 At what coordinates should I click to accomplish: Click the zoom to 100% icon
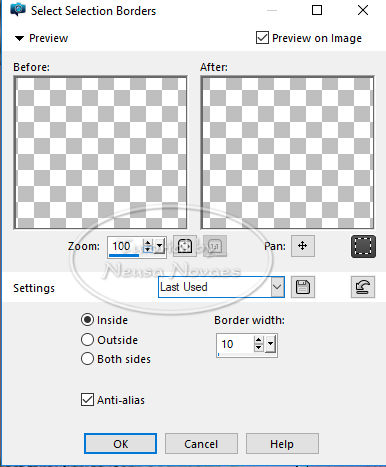click(215, 246)
